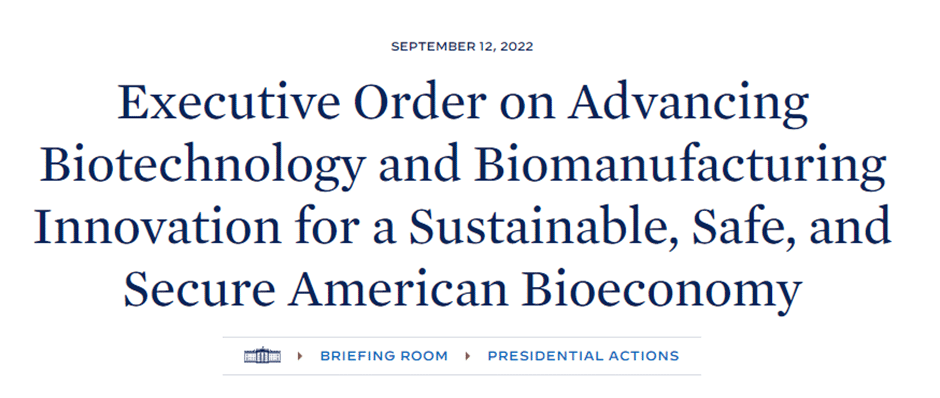The image size is (940, 398).
Task: Click the arrow before BRIEFING ROOM
Action: pyautogui.click(x=300, y=356)
